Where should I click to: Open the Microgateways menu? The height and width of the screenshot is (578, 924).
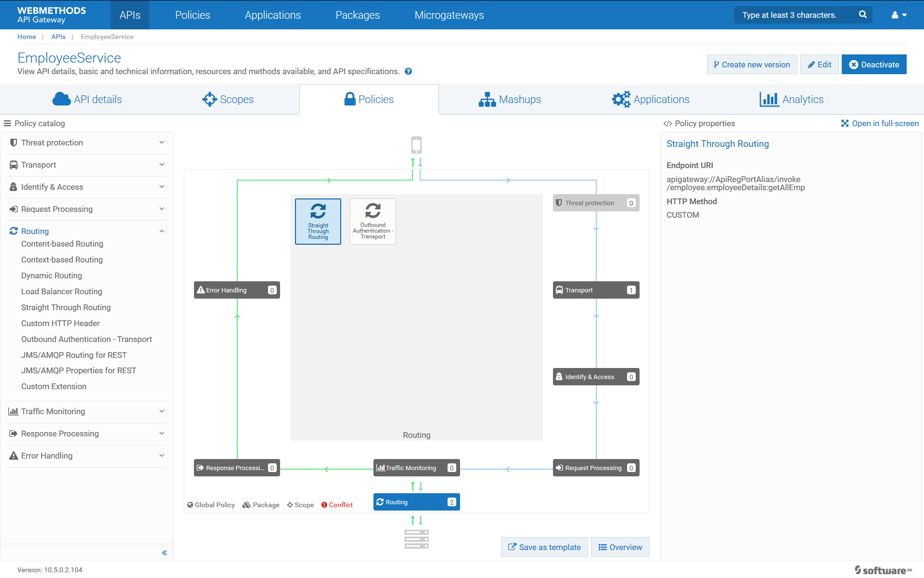point(449,15)
